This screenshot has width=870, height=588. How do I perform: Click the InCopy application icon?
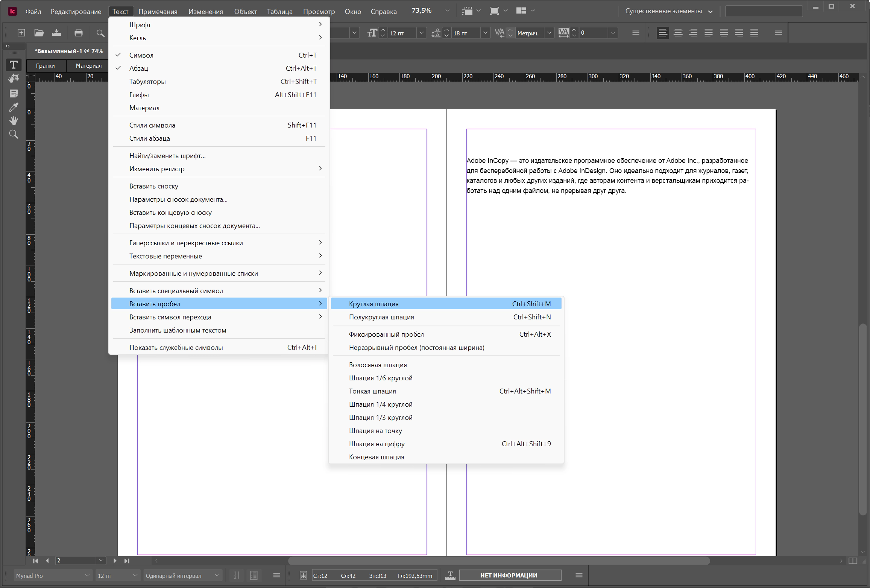tap(12, 11)
